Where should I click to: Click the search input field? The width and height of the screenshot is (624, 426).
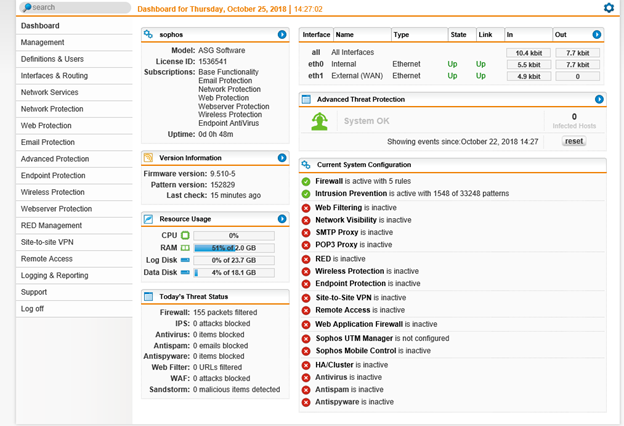[x=75, y=8]
